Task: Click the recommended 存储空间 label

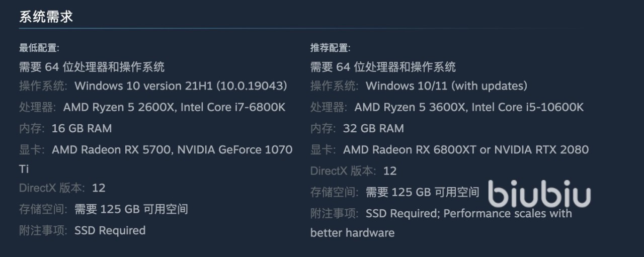Action: [335, 192]
